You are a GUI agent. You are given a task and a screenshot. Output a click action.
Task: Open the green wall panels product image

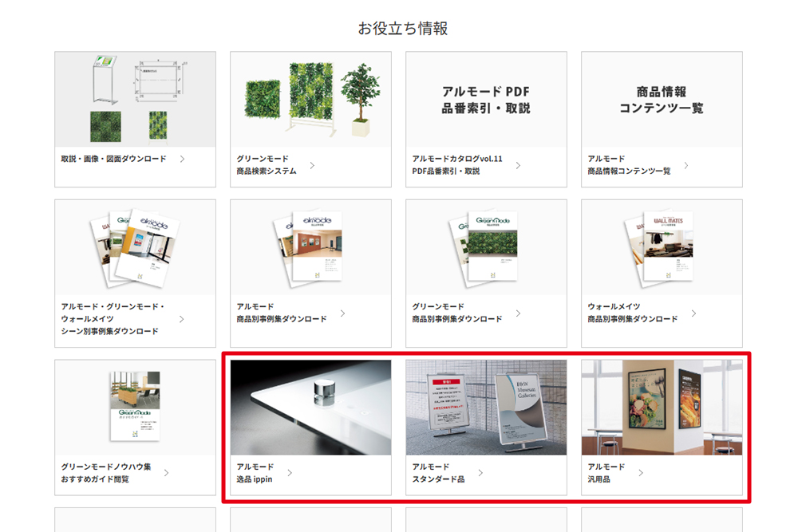point(310,99)
